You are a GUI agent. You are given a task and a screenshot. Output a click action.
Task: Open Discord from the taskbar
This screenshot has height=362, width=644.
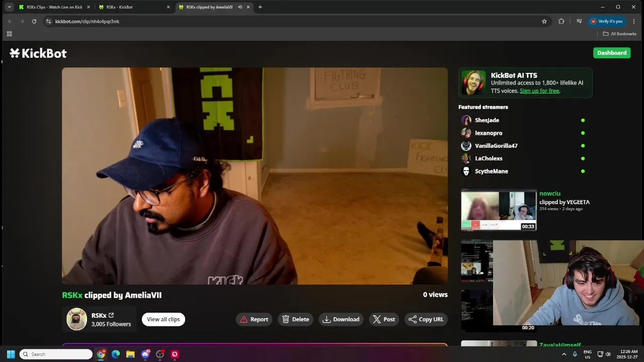click(x=145, y=354)
